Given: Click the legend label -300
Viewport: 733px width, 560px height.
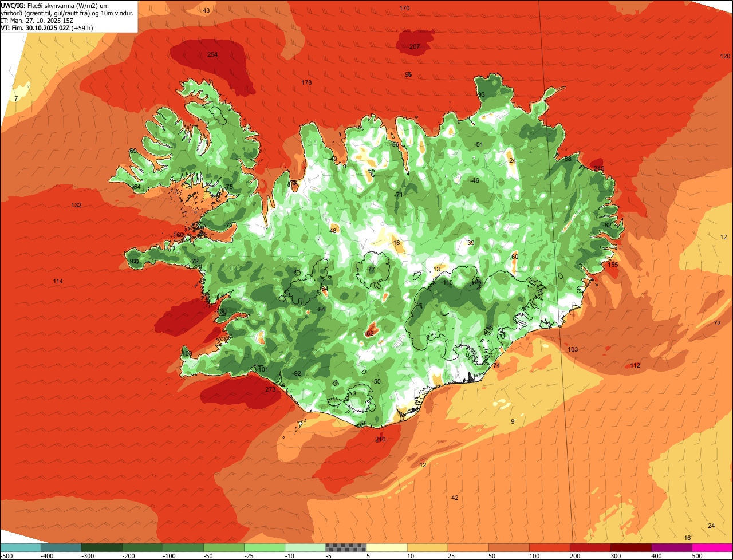Looking at the screenshot, I should point(87,555).
